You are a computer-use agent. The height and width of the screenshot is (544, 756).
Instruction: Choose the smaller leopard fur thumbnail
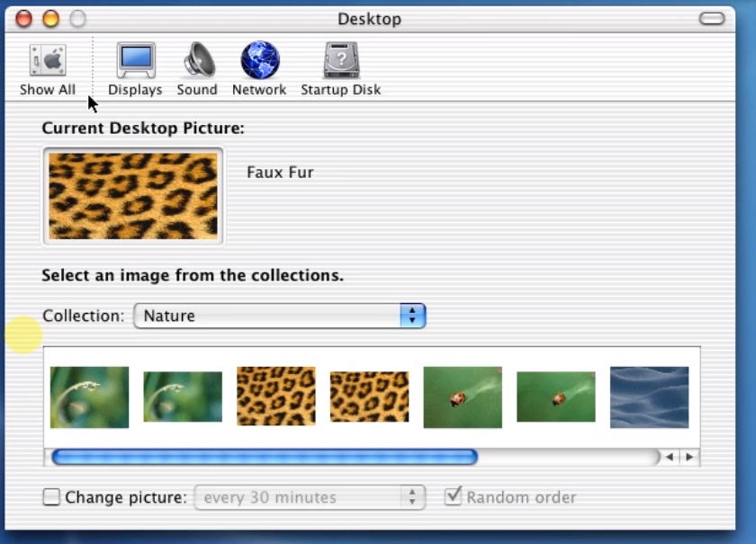[369, 397]
